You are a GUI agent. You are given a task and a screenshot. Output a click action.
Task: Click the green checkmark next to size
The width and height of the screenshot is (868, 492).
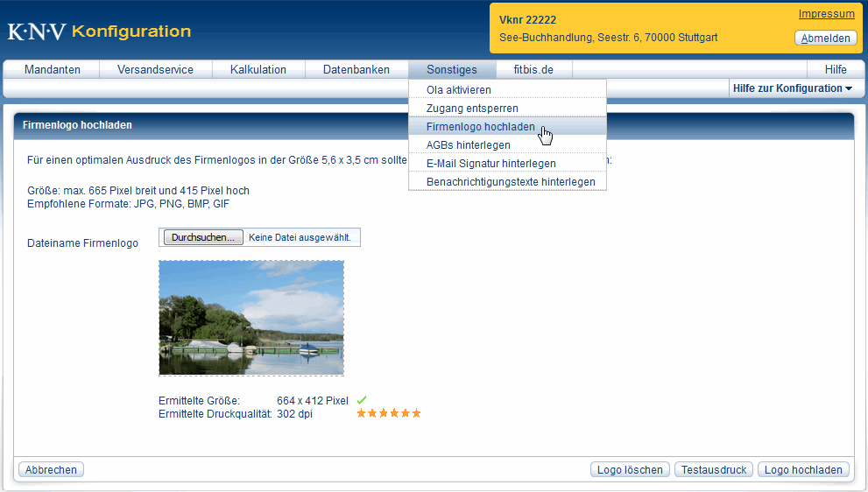(362, 400)
